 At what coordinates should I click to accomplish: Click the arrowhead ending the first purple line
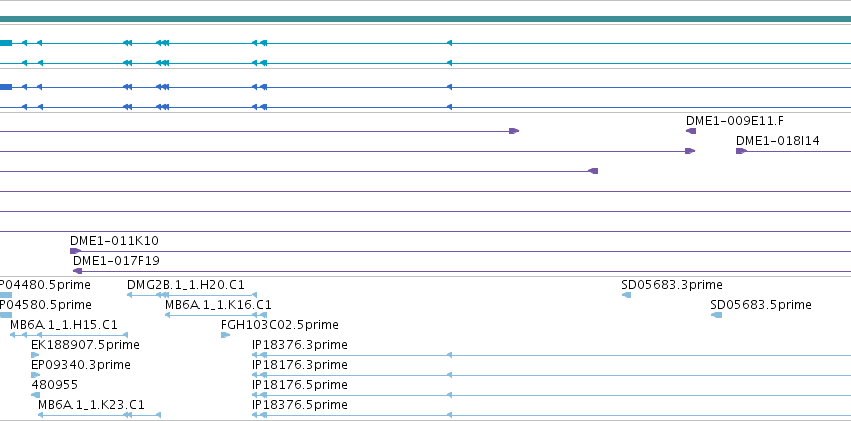point(514,131)
